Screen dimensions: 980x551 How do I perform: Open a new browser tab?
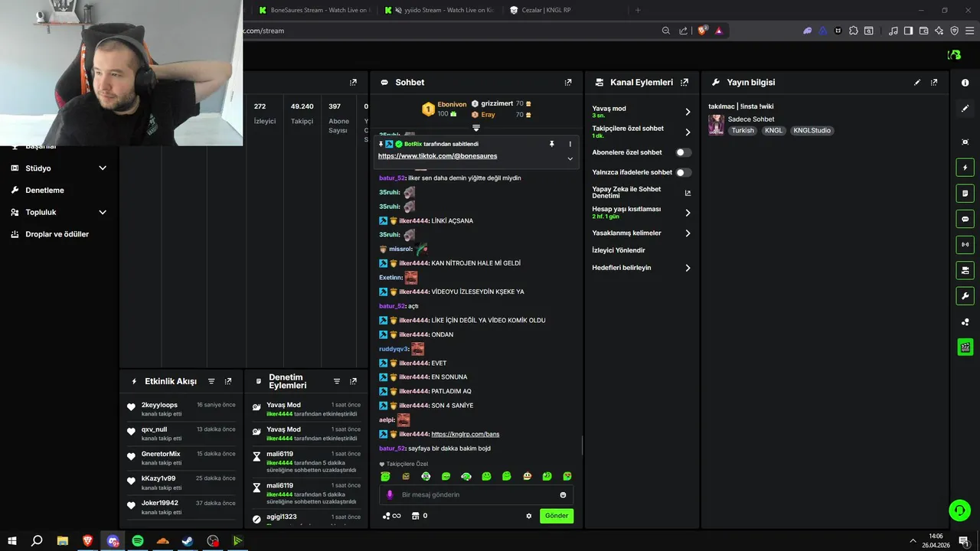tap(638, 10)
